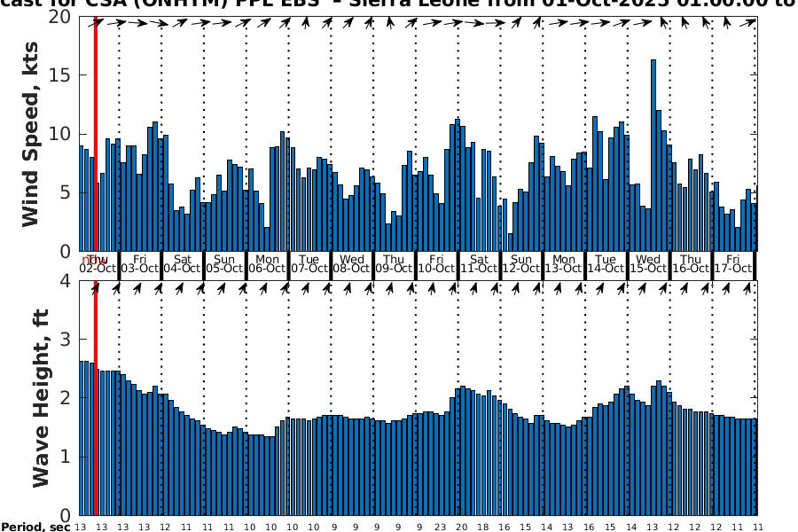
Task: Select the 'Sat 04-Oct' date label
Action: (x=183, y=263)
